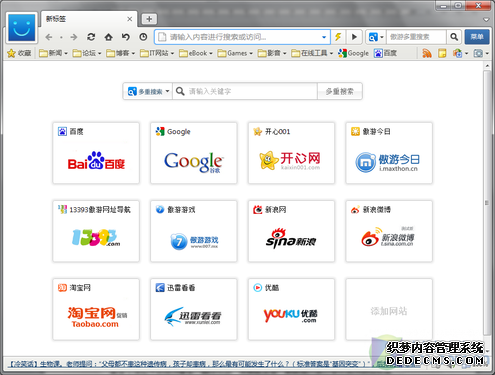The height and width of the screenshot is (375, 495).
Task: Click the lightning speed mode icon
Action: point(338,37)
